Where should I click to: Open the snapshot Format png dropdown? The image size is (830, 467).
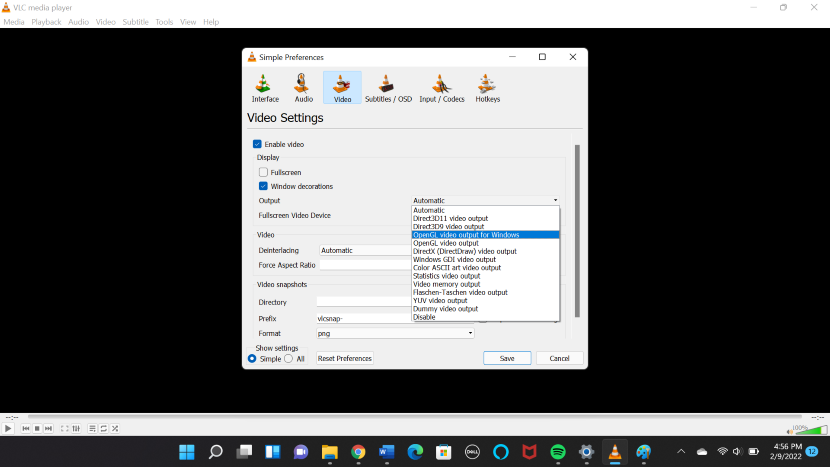tap(395, 333)
